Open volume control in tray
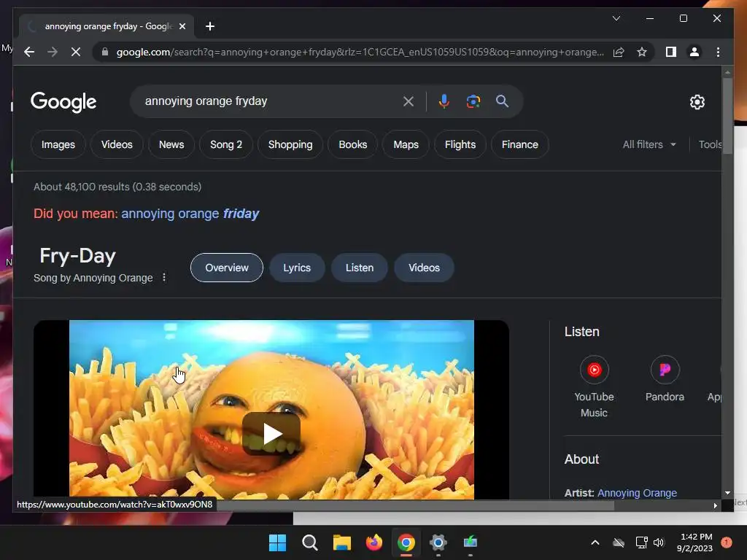Screen dimensions: 747x560 (659, 542)
